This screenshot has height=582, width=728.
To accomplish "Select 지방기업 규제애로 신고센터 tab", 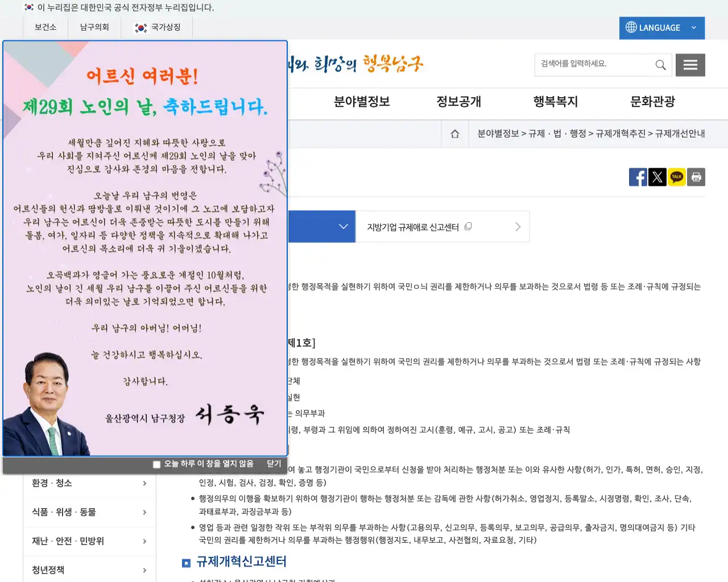I will 442,227.
